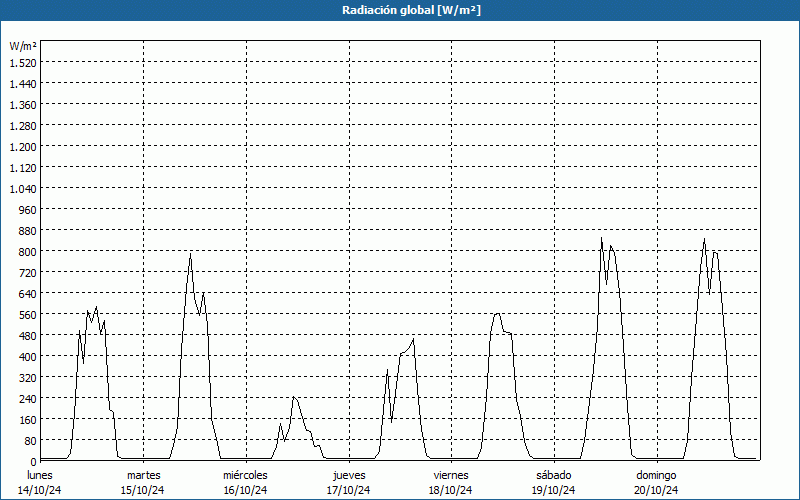The image size is (800, 500).
Task: Select the 80 y-axis value
Action: [x=31, y=441]
